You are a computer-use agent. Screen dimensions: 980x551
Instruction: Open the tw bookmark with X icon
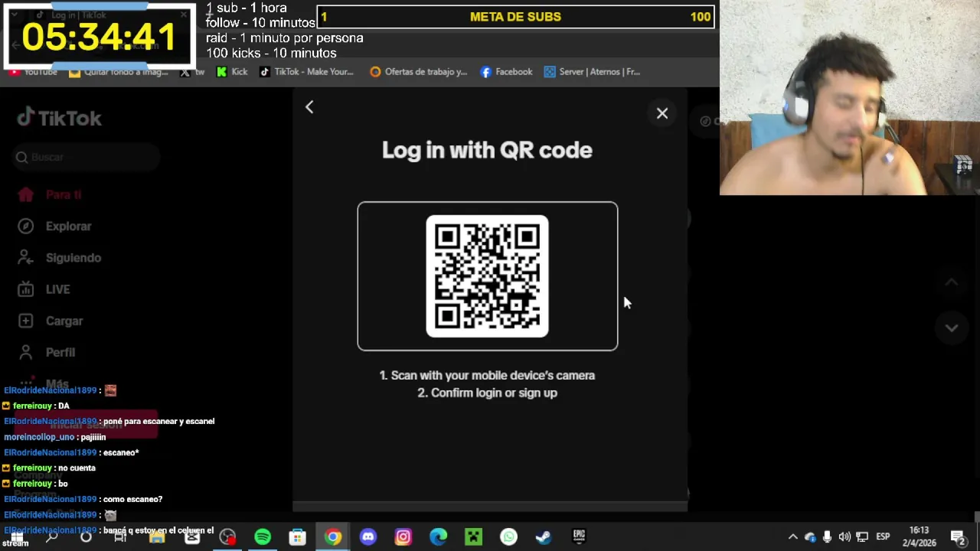point(192,72)
